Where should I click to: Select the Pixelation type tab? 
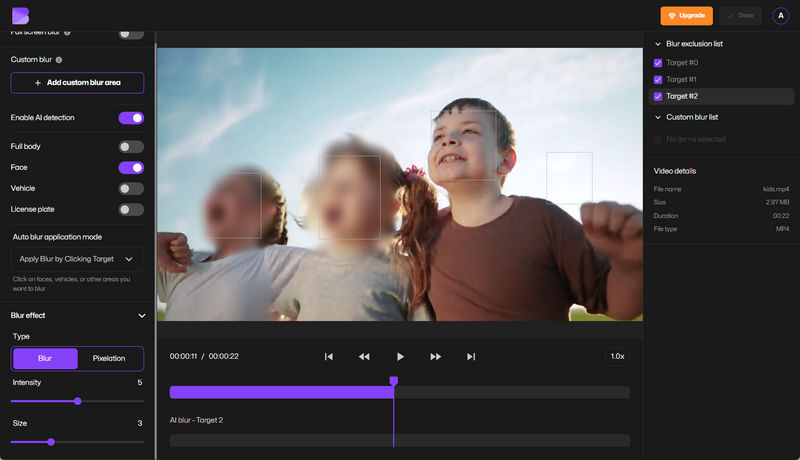pyautogui.click(x=109, y=359)
